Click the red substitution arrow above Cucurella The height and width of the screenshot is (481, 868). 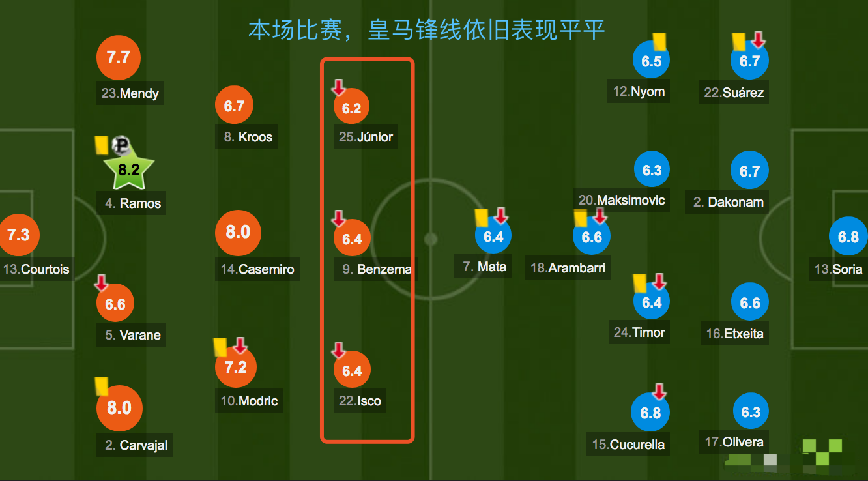(659, 392)
